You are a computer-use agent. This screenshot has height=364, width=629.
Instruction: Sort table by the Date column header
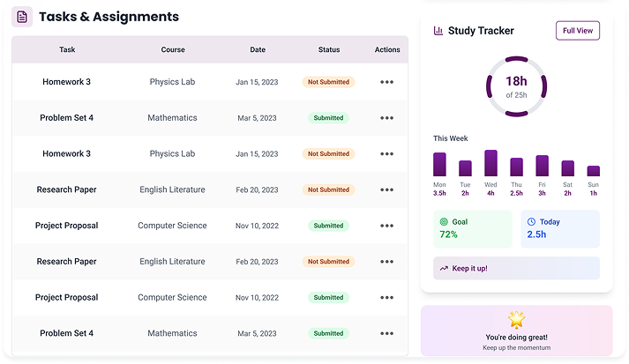[257, 50]
